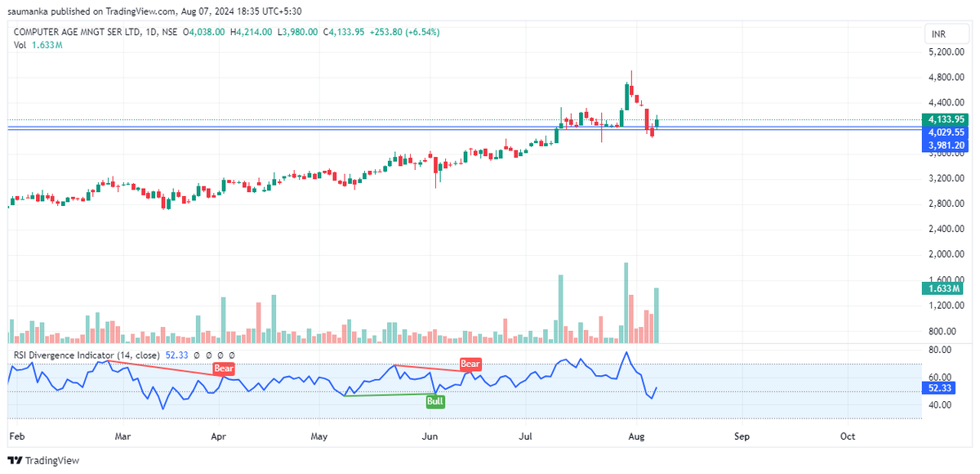Click the Apr time axis label

218,437
